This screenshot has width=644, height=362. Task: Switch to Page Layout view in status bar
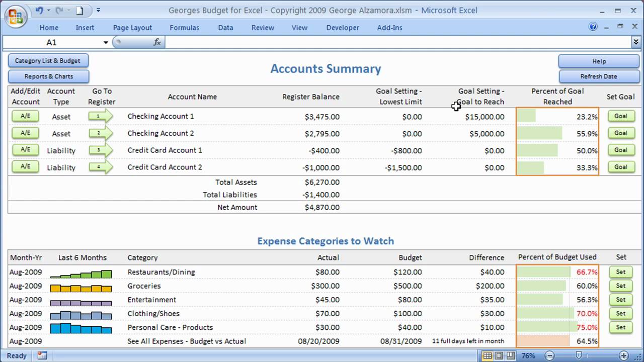point(498,355)
